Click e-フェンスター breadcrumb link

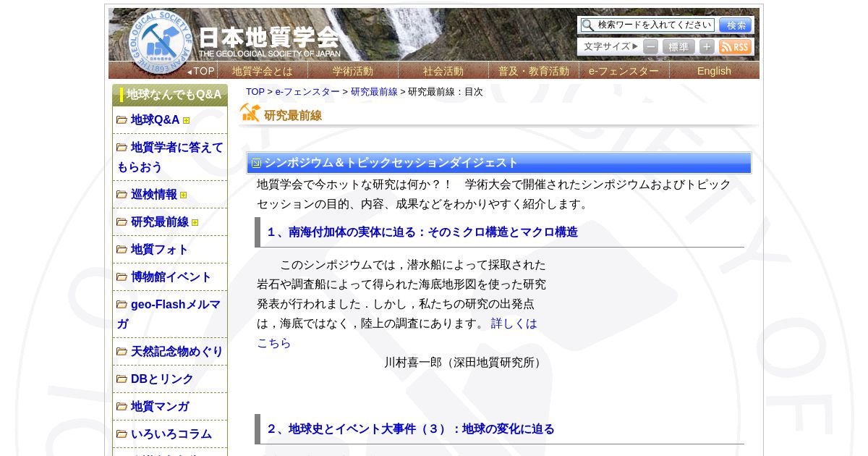click(x=307, y=92)
